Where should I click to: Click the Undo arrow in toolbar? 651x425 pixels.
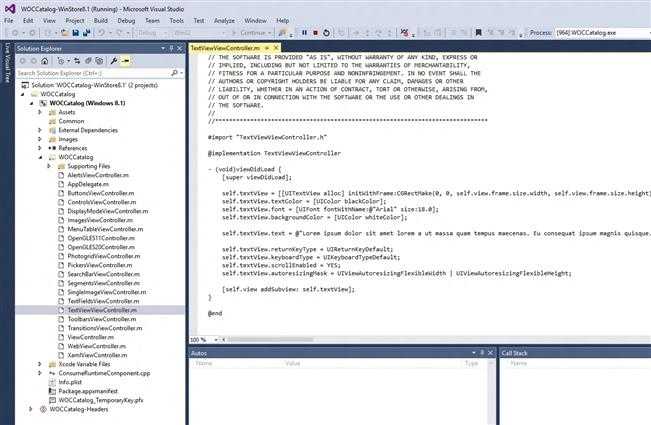coord(101,32)
